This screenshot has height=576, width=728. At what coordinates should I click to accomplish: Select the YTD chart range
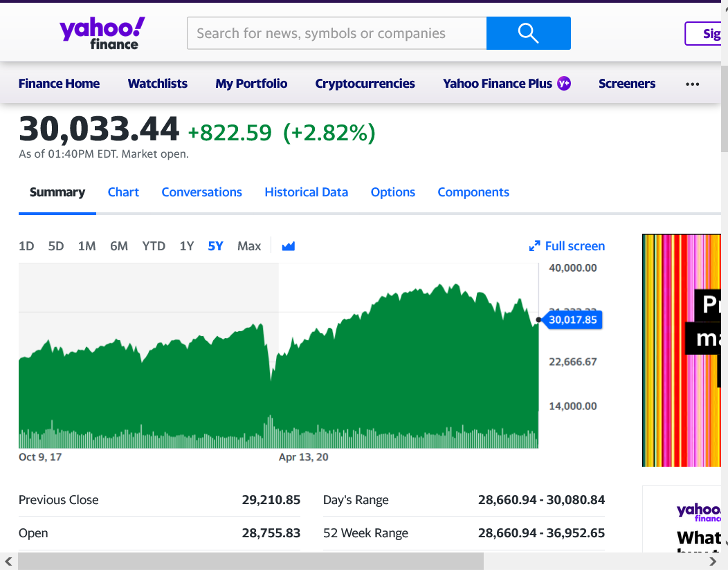point(154,246)
